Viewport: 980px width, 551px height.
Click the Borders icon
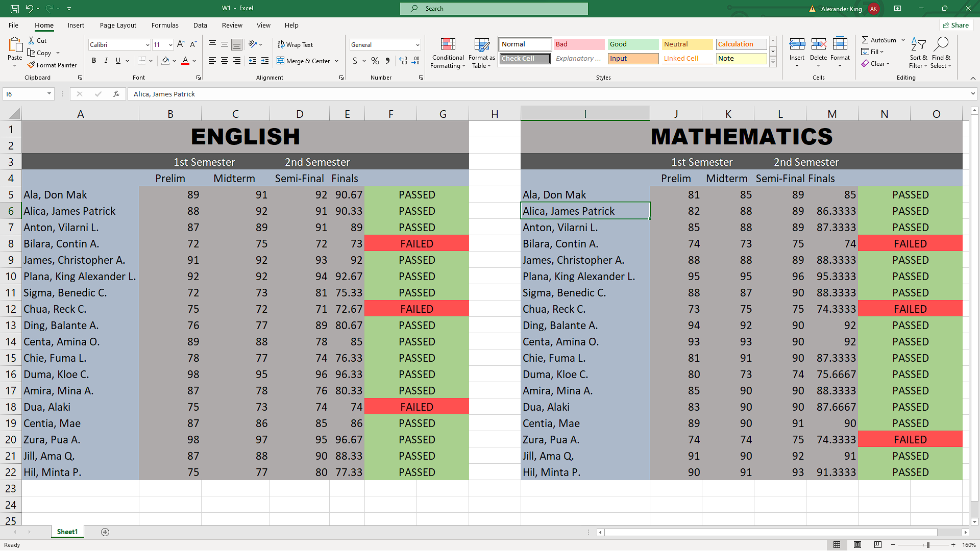coord(142,61)
